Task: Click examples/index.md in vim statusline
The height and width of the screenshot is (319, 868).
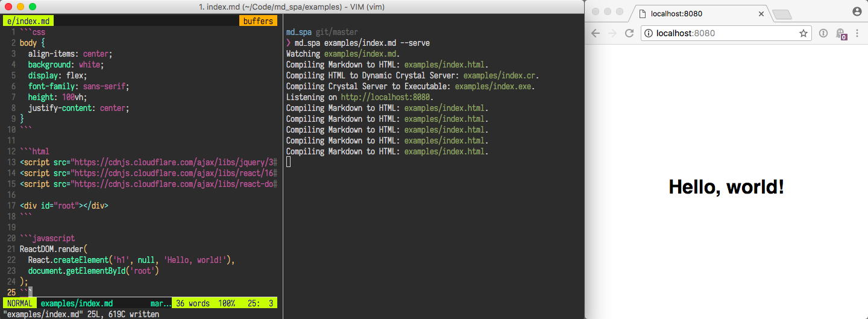Action: click(x=77, y=303)
